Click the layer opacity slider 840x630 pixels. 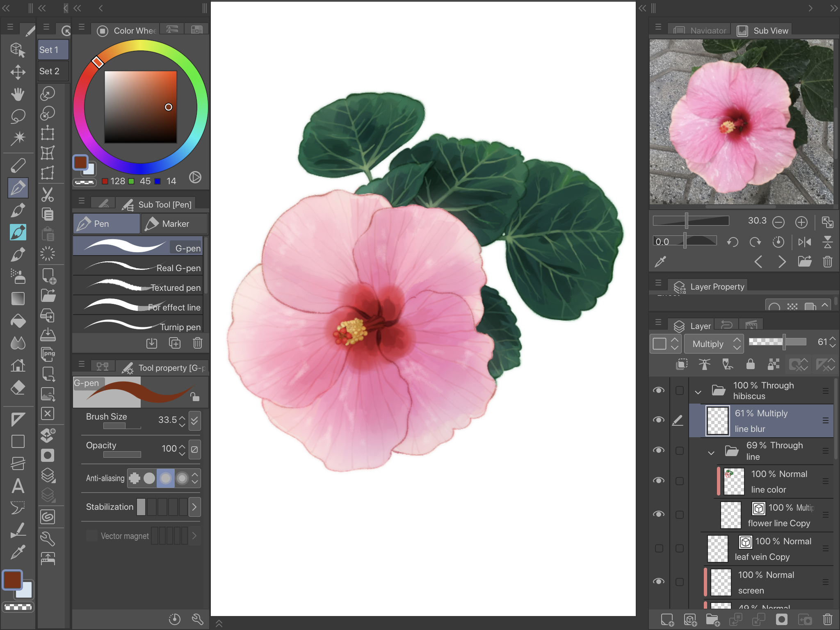[777, 342]
